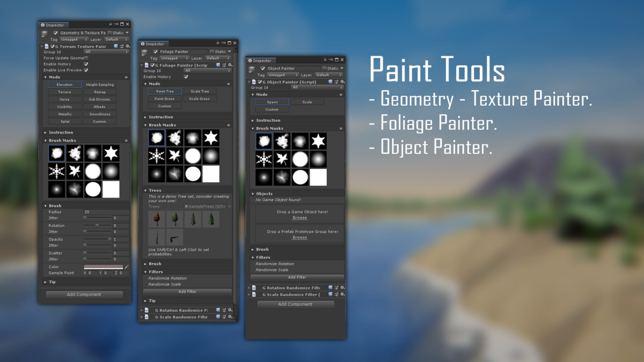Open help icon for G Foliage Painter script
Viewport: 644px width, 362px height.
(218, 65)
